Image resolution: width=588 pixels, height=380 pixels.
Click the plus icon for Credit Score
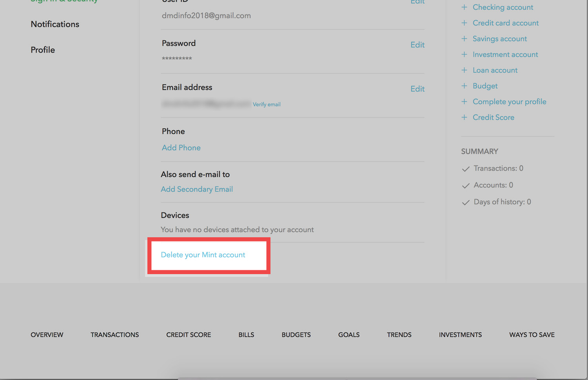[x=465, y=117]
